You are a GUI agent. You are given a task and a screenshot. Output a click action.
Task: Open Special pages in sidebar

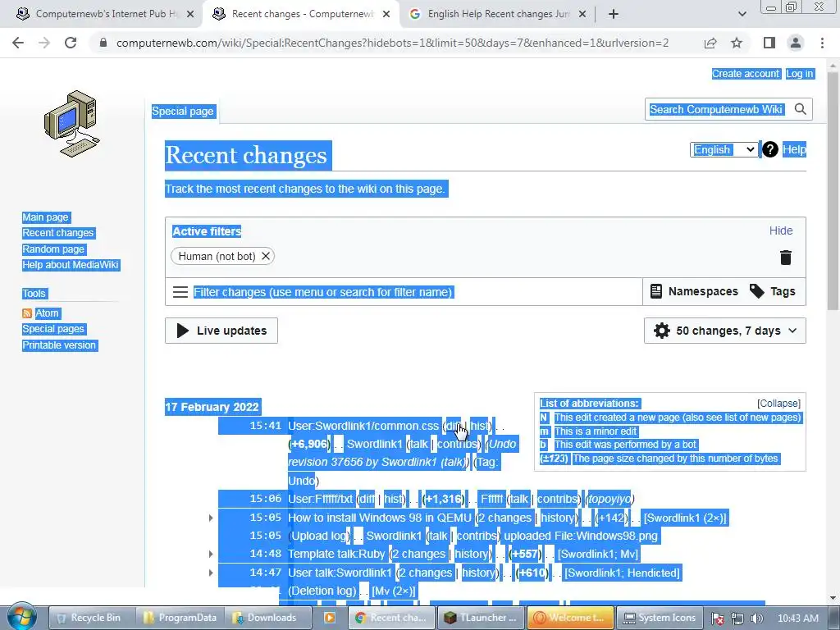tap(53, 329)
